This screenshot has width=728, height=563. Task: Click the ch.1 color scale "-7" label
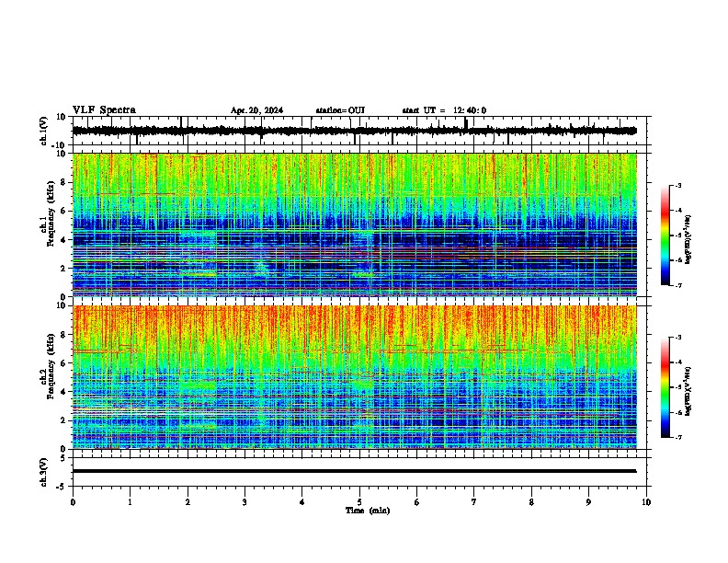tap(678, 285)
